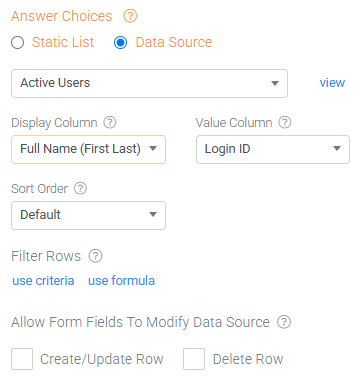Click the Static List label text

[x=63, y=42]
